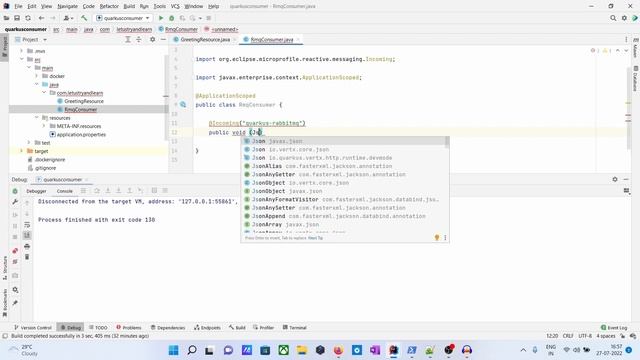
Task: Open File Explorer from taskbar
Action: (302, 350)
